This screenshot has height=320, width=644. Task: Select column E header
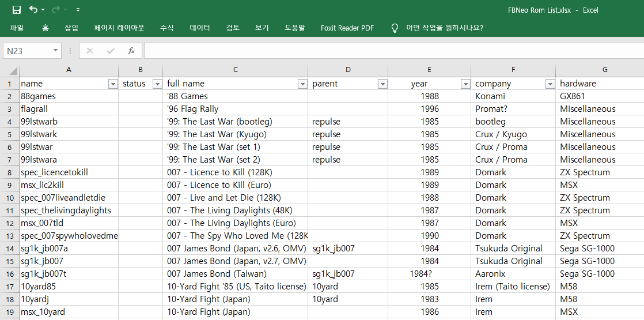point(429,70)
